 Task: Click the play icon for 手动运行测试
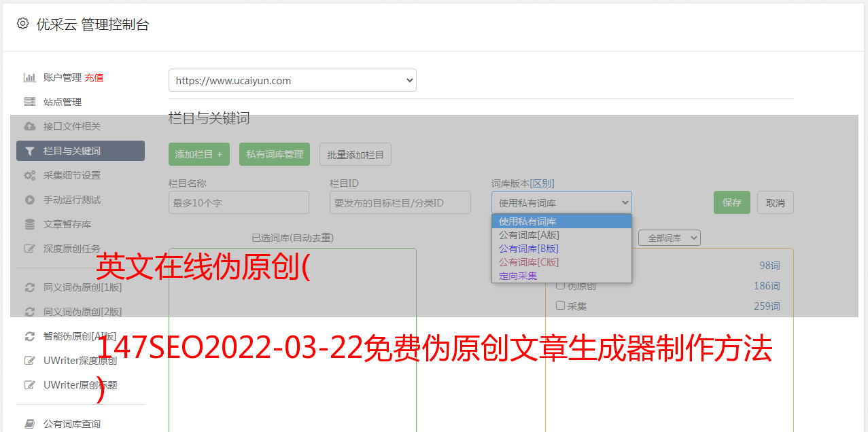click(x=29, y=200)
